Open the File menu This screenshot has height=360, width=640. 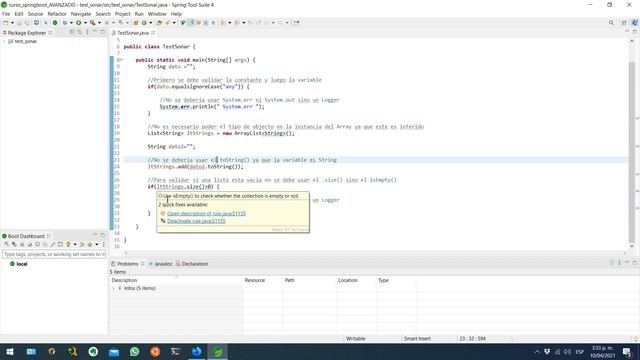pos(6,14)
